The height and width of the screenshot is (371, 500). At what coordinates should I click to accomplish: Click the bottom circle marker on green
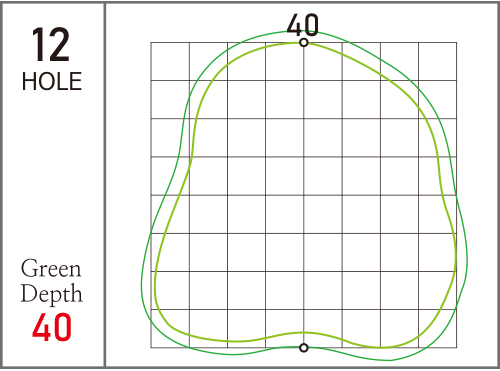304,348
